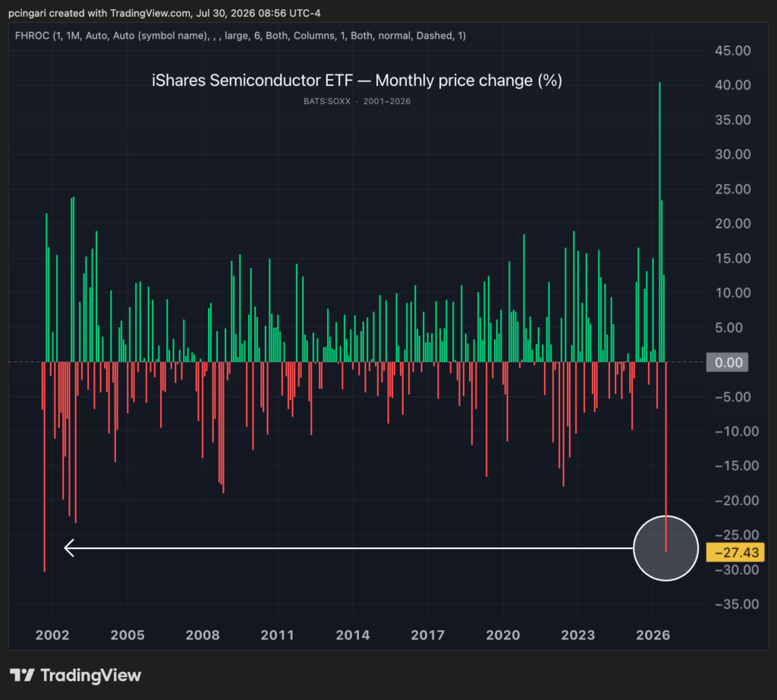
Task: Click the 2026 time axis label
Action: pyautogui.click(x=653, y=635)
